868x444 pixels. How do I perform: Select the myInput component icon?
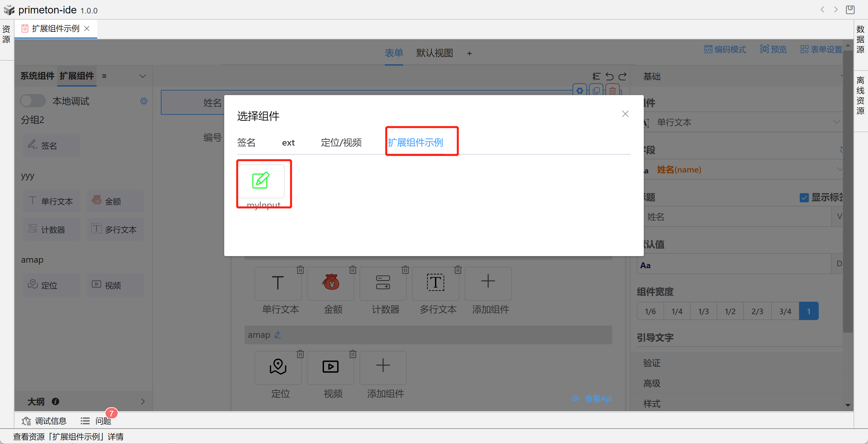click(261, 181)
